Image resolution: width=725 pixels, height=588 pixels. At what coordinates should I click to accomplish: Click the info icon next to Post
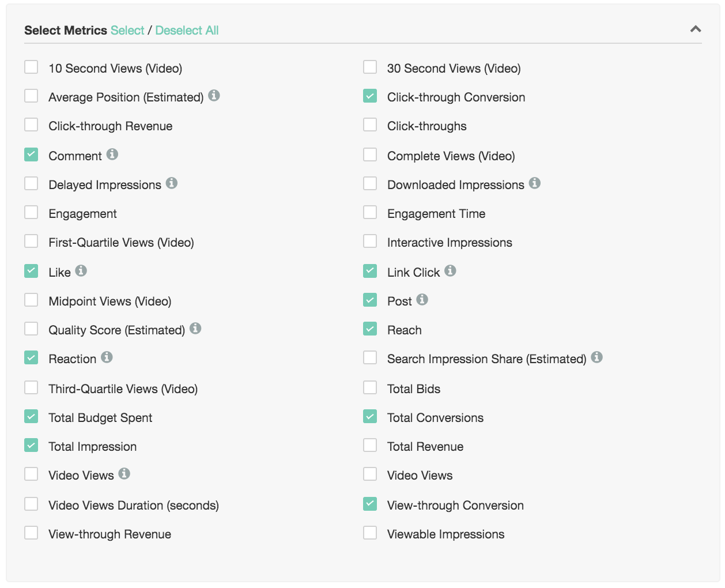tap(422, 300)
